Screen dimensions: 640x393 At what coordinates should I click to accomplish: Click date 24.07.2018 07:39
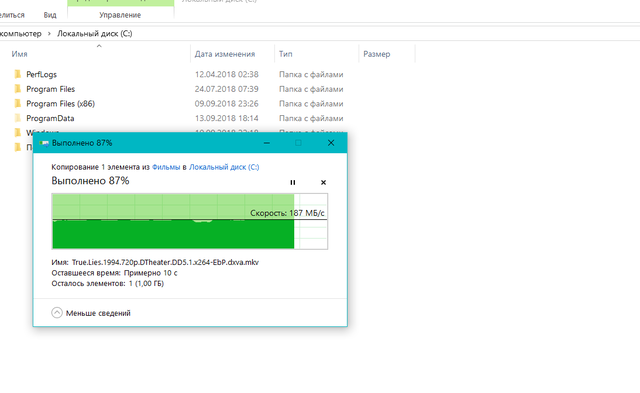click(x=227, y=89)
